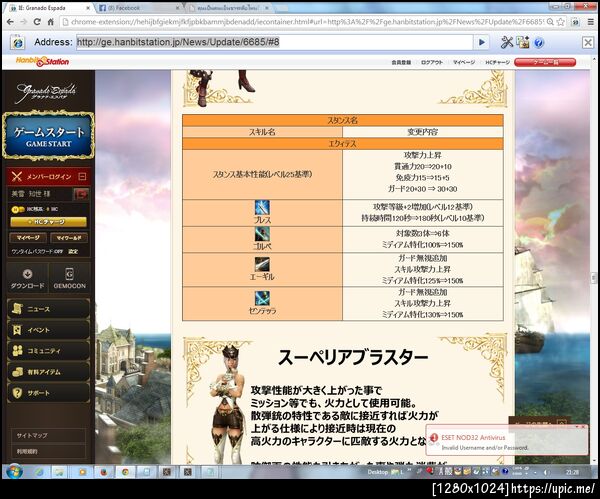600x499 pixels.
Task: Click the エクィテス stance row
Action: pos(342,144)
